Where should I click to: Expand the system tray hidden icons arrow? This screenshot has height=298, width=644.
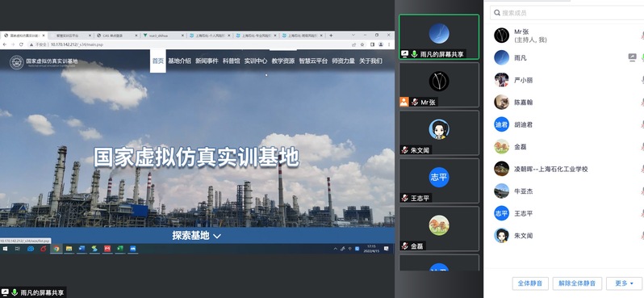(336, 249)
